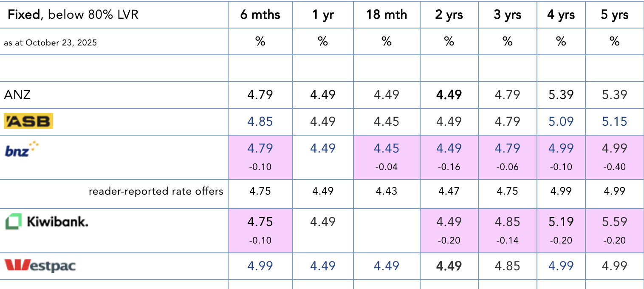Click the bnz logo
Viewport: 644px width, 289px height.
pos(22,149)
